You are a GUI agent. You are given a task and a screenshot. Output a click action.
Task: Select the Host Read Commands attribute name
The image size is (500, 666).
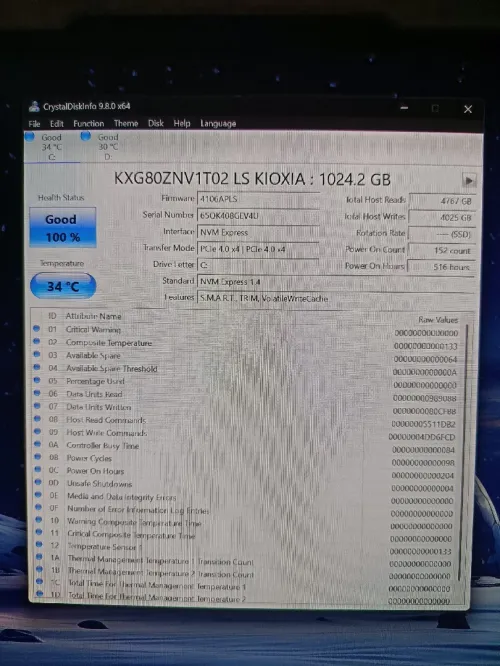point(106,420)
